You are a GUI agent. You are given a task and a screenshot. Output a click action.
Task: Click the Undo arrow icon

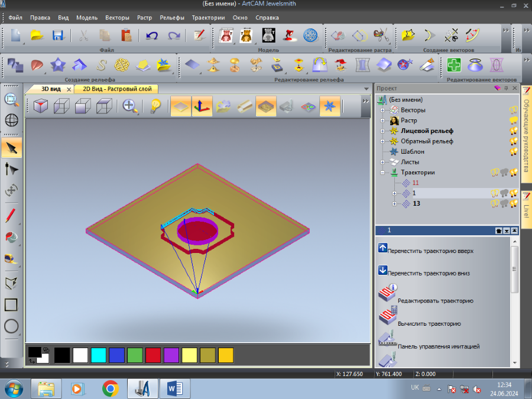pyautogui.click(x=152, y=35)
